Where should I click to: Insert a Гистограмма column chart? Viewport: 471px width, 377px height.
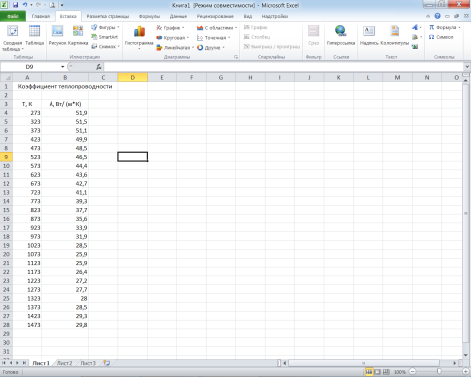pos(139,38)
